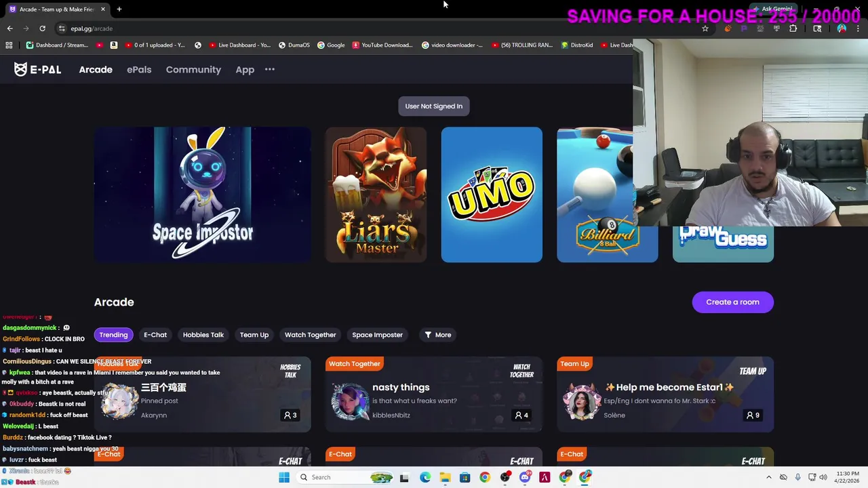Image resolution: width=868 pixels, height=488 pixels.
Task: Show hidden system tray icons chevron
Action: 768,477
